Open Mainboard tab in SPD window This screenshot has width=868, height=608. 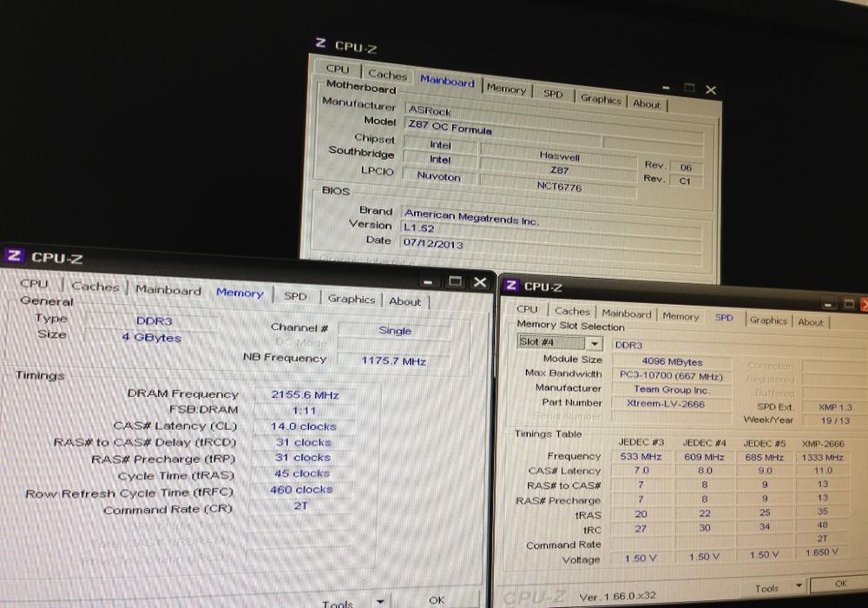pos(626,314)
